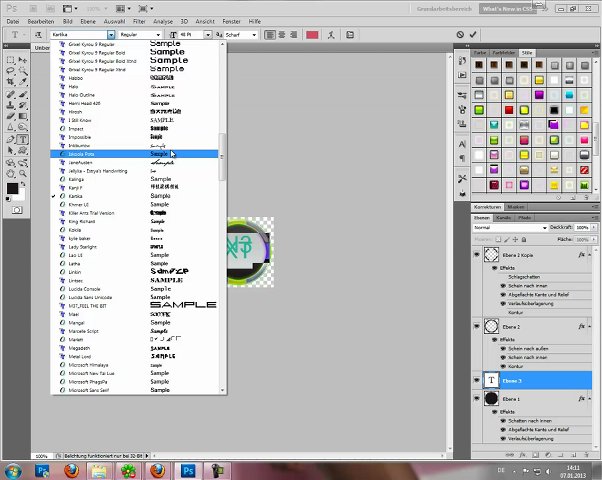Hide the Ebene 2 Kopie layer
Image resolution: width=602 pixels, height=480 pixels.
[476, 255]
